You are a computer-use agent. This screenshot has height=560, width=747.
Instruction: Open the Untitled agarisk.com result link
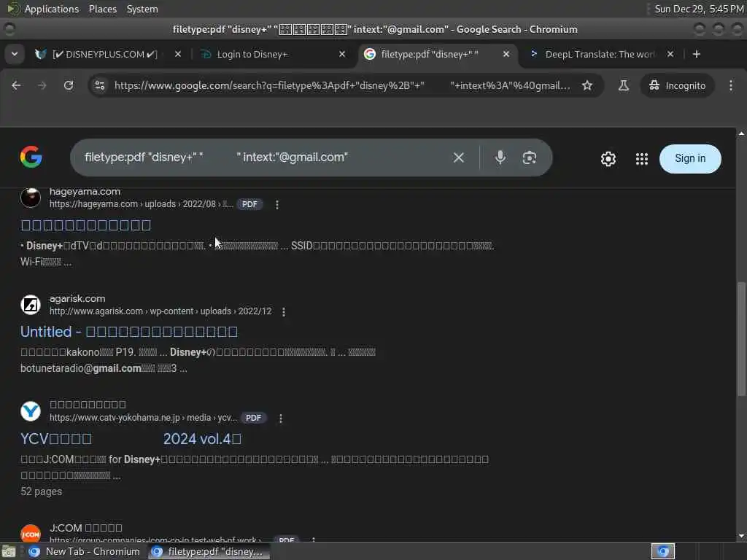[129, 332]
